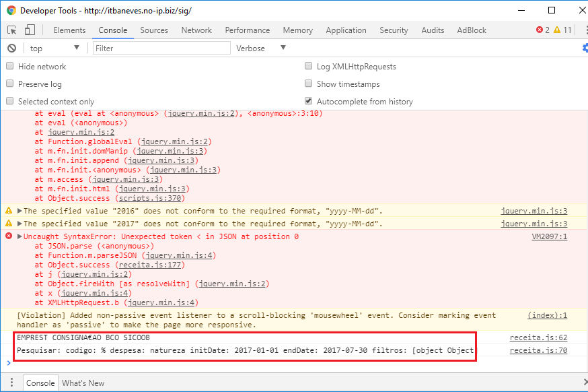Screen dimensions: 588x392
Task: Open receita.js:177 stack trace link
Action: [x=150, y=265]
